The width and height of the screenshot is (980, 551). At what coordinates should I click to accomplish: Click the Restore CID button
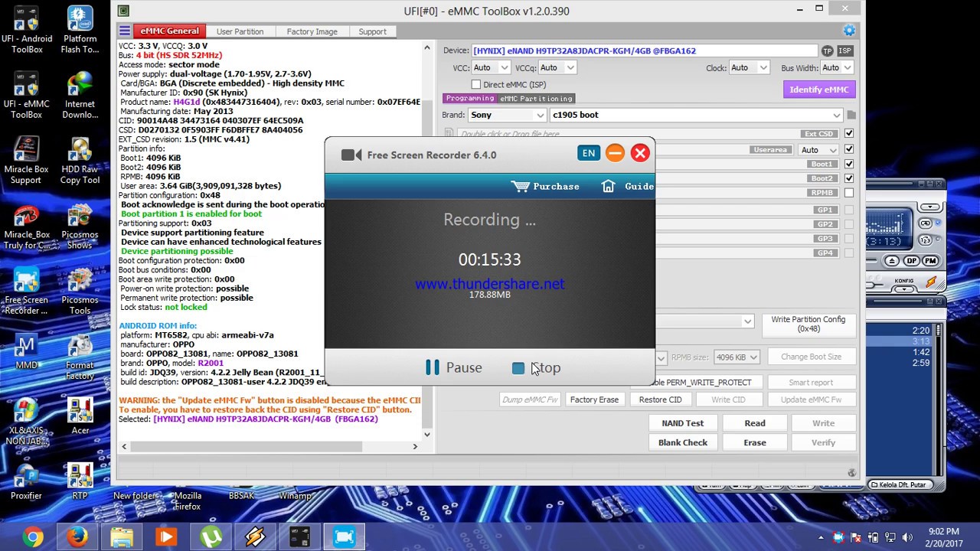point(660,399)
